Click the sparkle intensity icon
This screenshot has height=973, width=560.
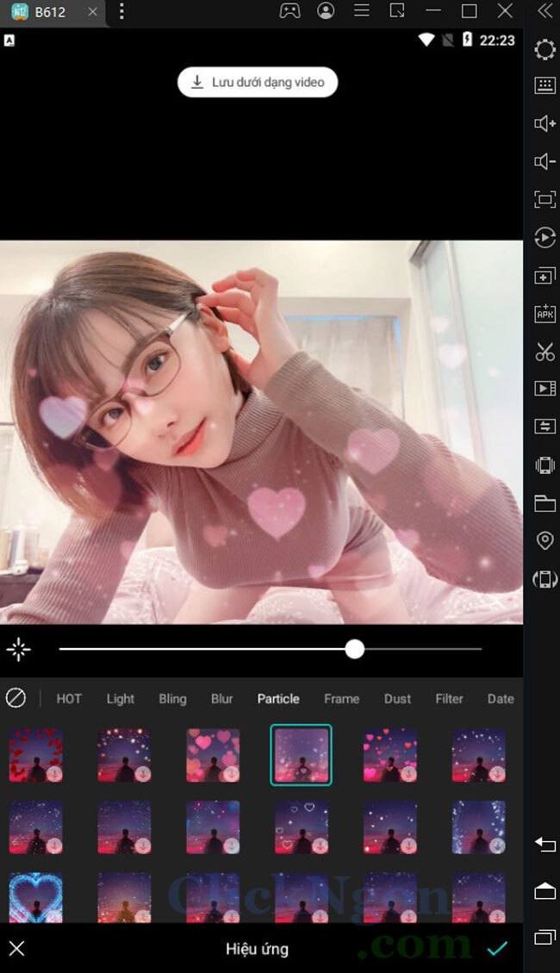(18, 650)
